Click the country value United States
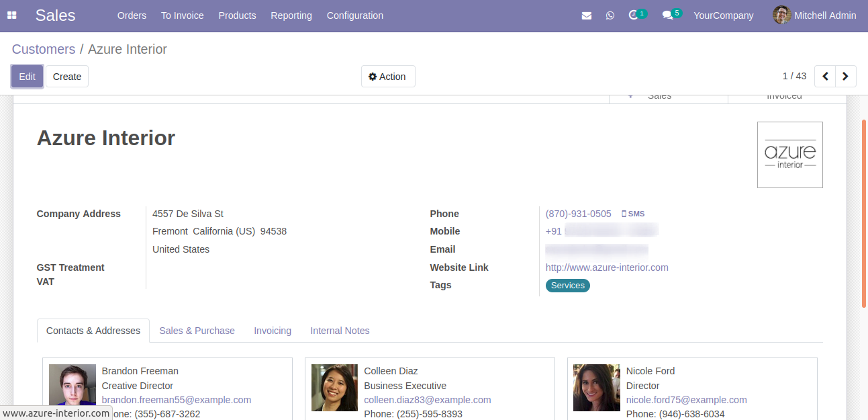The width and height of the screenshot is (868, 420). (x=181, y=249)
